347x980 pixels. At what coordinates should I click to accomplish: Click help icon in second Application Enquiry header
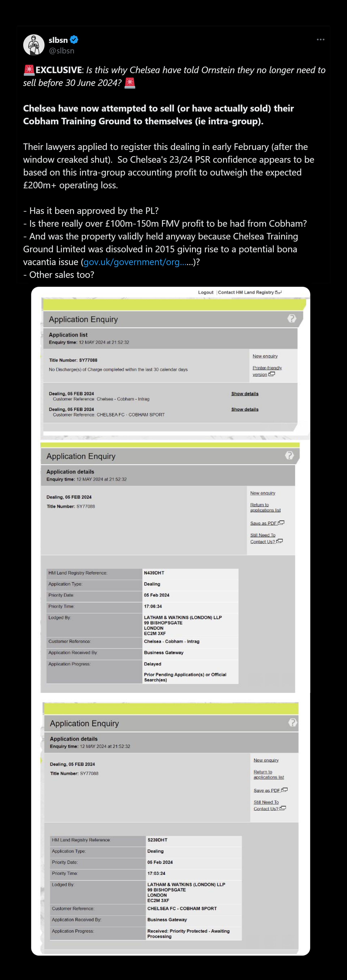click(x=290, y=455)
